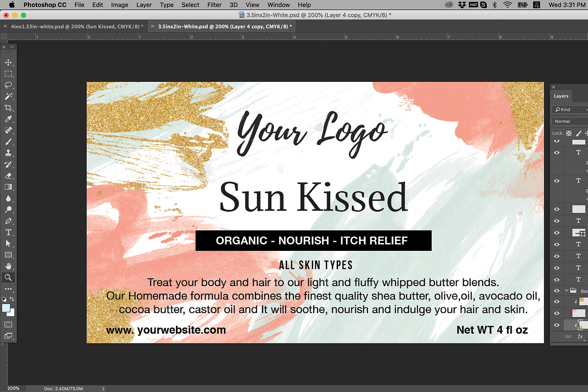Toggle Quick Mask mode

8,324
